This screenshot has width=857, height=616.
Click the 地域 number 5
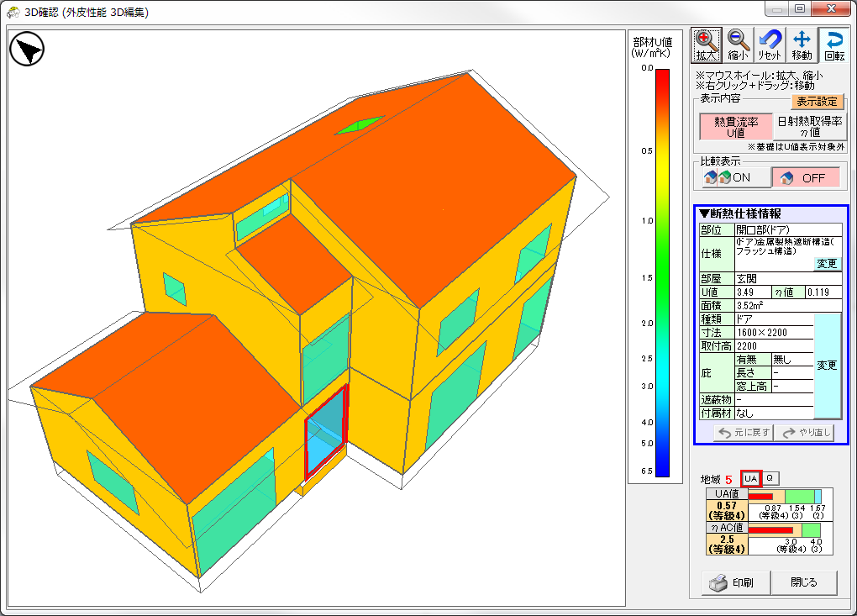[x=728, y=480]
